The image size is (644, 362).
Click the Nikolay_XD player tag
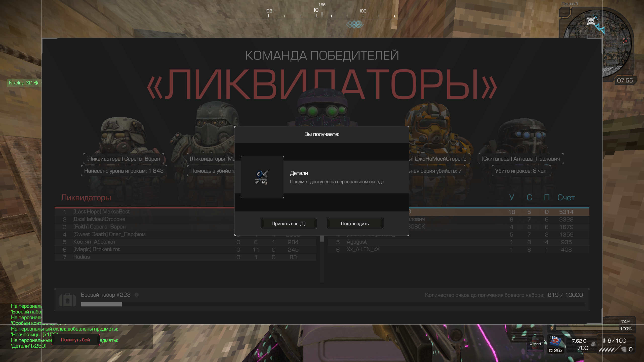tap(23, 83)
